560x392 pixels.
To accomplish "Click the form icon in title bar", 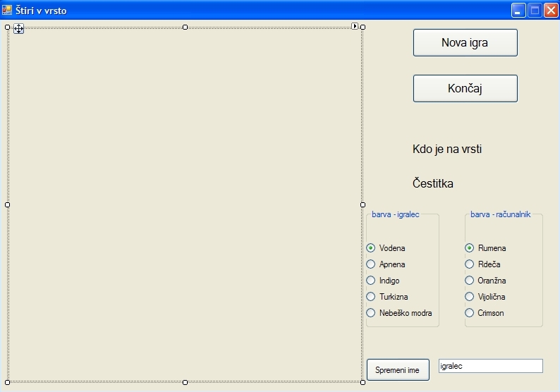I will point(7,10).
